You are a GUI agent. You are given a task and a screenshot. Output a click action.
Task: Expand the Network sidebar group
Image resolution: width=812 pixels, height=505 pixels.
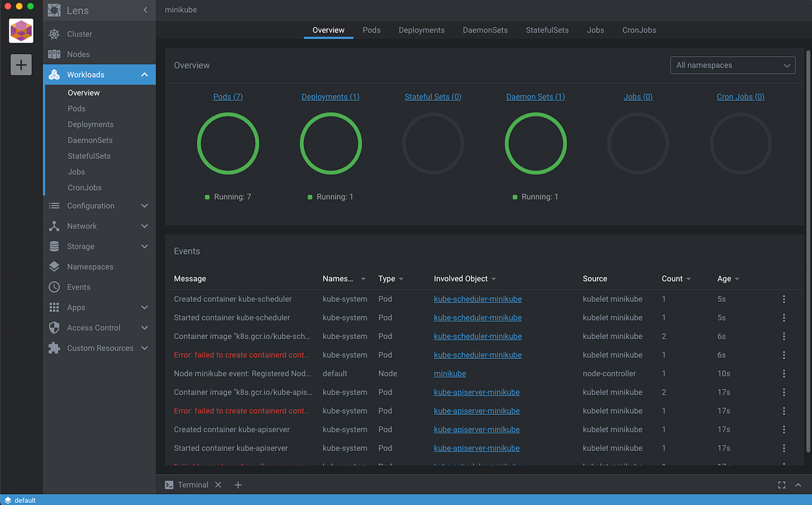(99, 226)
